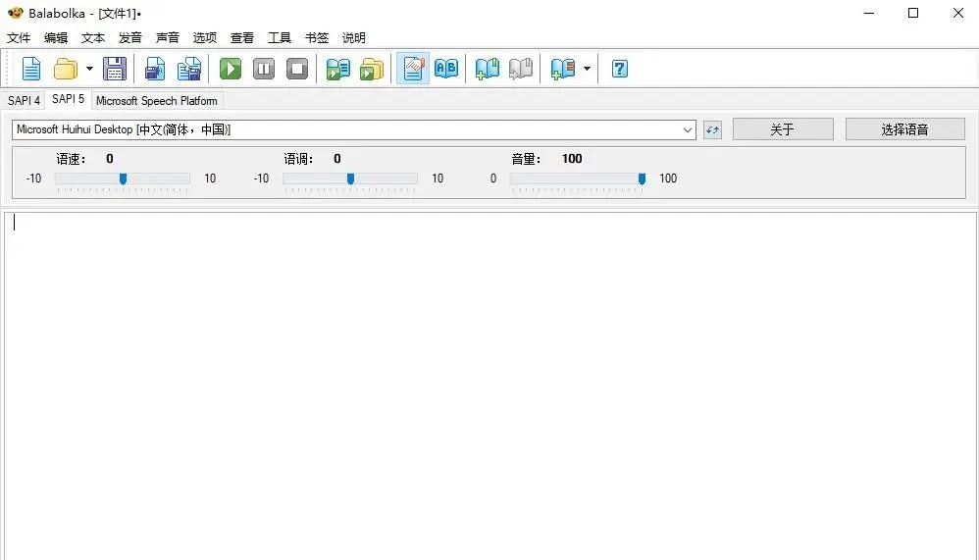Open the 文件 menu

coord(19,38)
